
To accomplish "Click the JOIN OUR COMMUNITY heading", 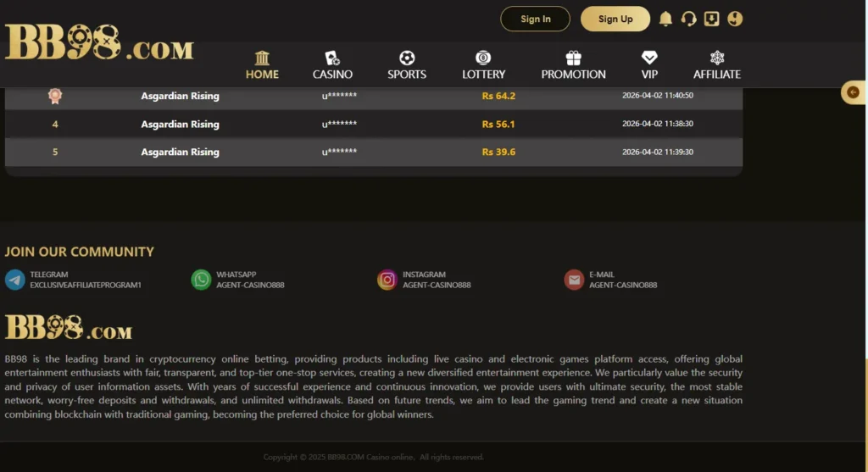I will click(x=79, y=252).
